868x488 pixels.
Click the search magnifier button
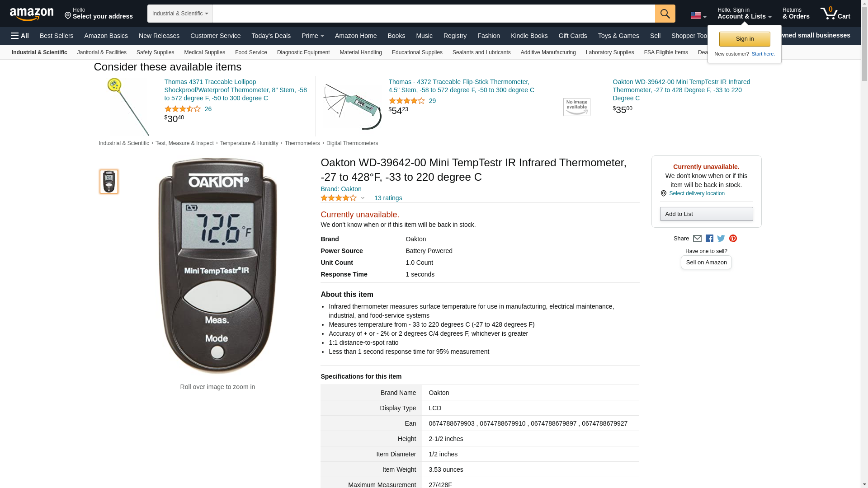coord(665,14)
